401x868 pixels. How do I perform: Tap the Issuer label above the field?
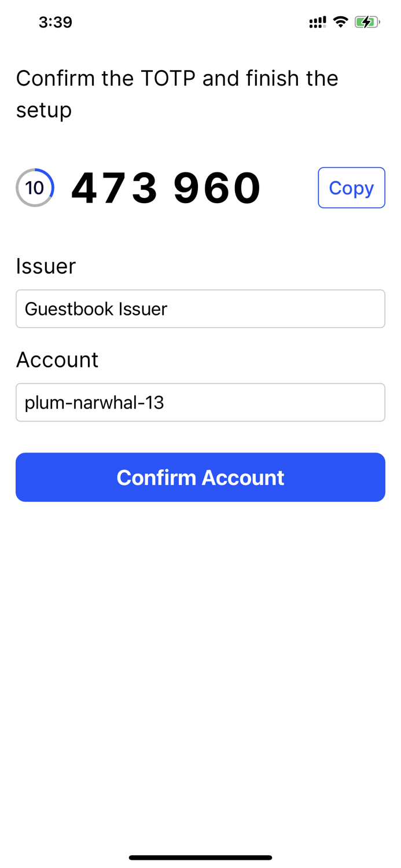(x=46, y=266)
